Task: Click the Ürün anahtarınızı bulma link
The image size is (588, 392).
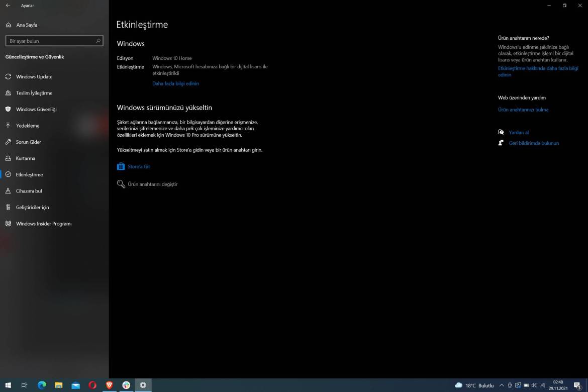Action: [523, 109]
